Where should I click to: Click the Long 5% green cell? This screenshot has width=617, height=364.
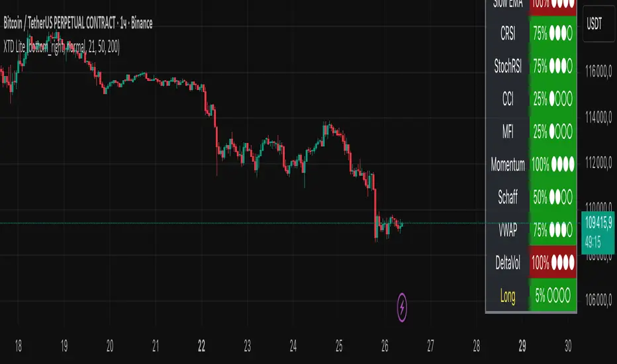click(x=553, y=293)
